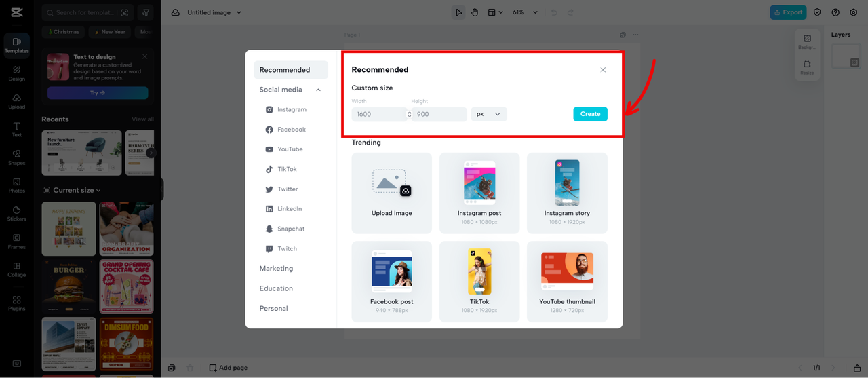
Task: Click the Try button for Text to design
Action: [x=98, y=93]
